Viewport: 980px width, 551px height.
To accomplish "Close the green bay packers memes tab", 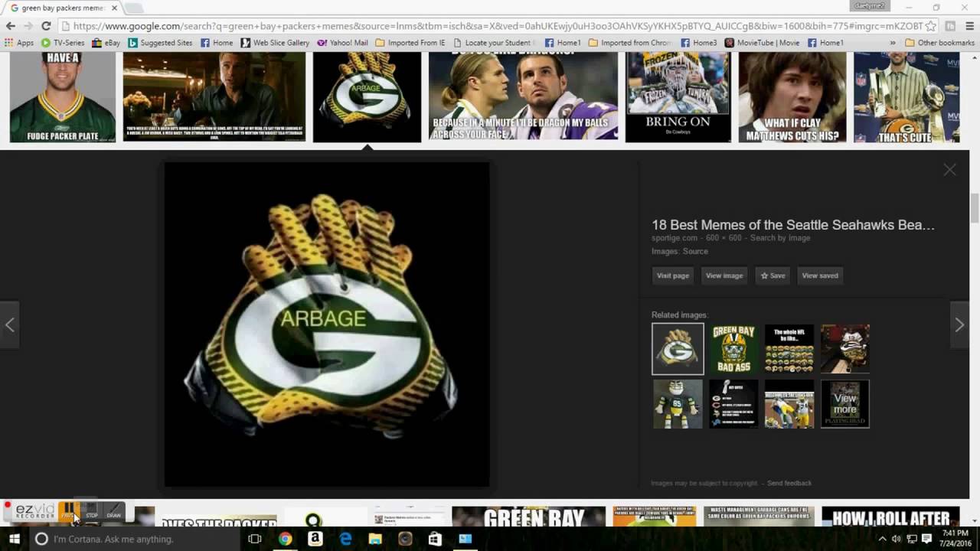I will [x=114, y=8].
